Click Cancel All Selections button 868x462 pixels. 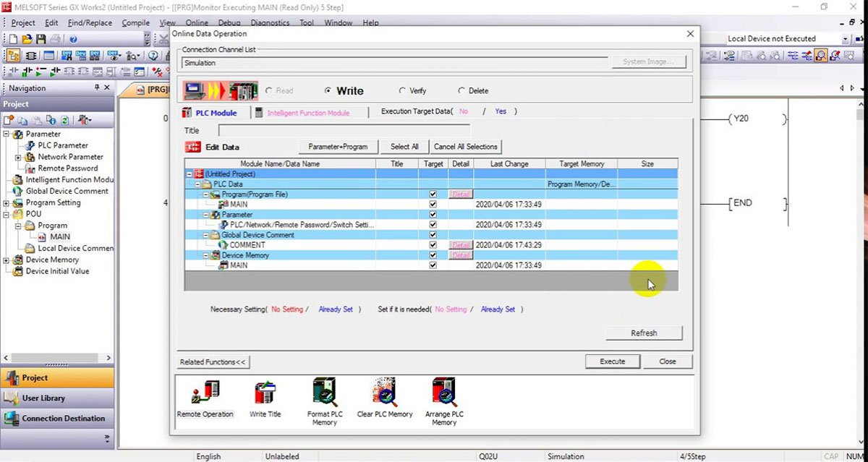[466, 147]
